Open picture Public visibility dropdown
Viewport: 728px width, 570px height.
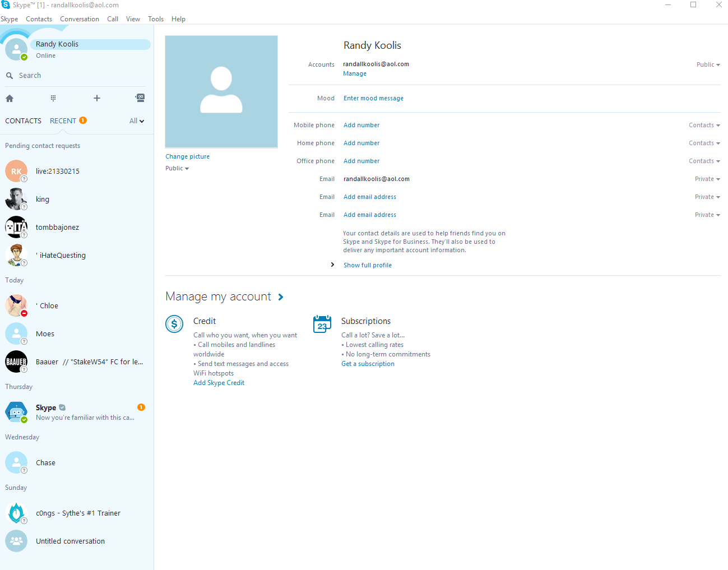[x=177, y=169]
